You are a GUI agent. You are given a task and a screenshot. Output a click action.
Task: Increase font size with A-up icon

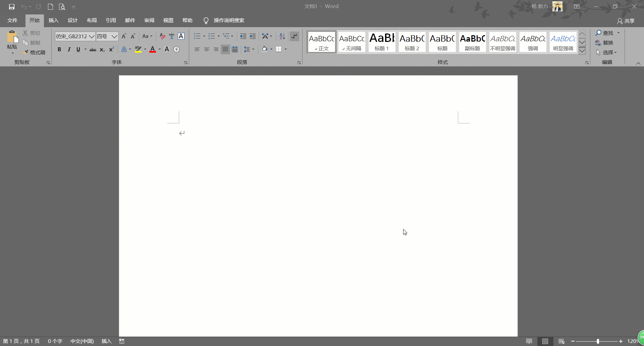click(x=124, y=36)
